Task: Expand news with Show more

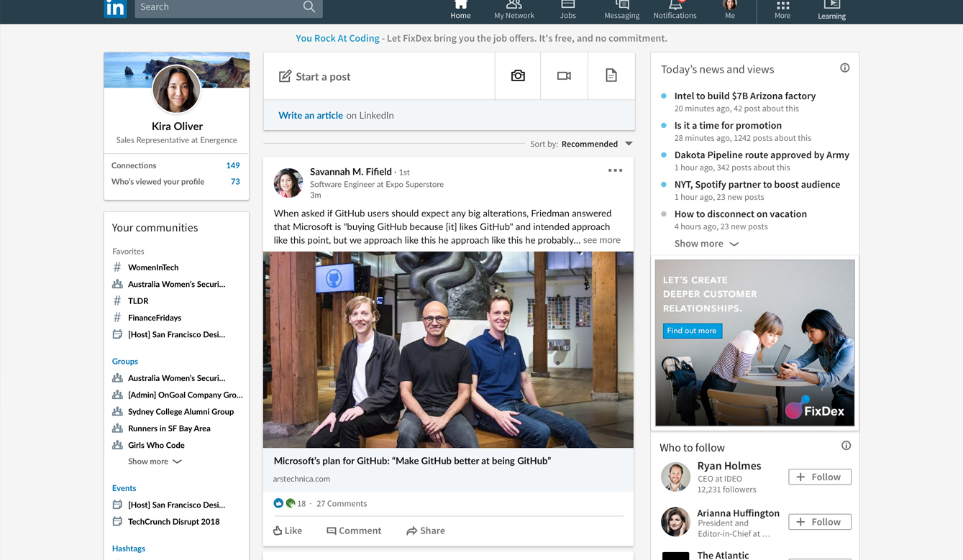Action: (706, 244)
